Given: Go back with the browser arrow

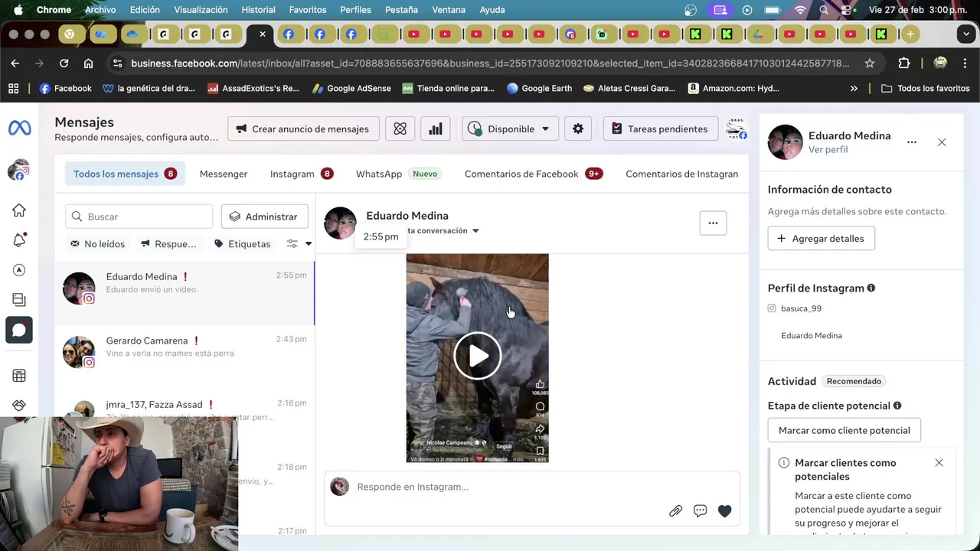Looking at the screenshot, I should pyautogui.click(x=15, y=64).
